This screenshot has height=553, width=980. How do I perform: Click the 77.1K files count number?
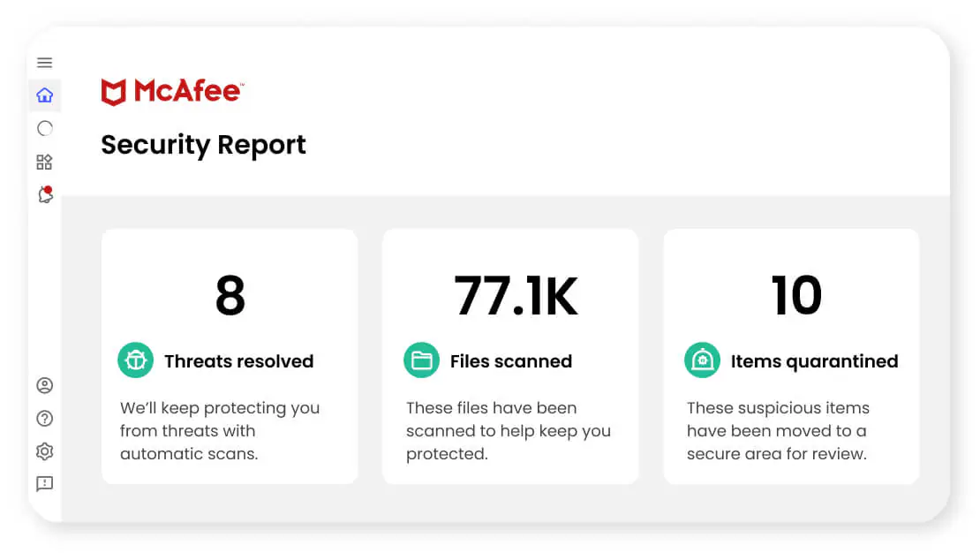tap(516, 296)
